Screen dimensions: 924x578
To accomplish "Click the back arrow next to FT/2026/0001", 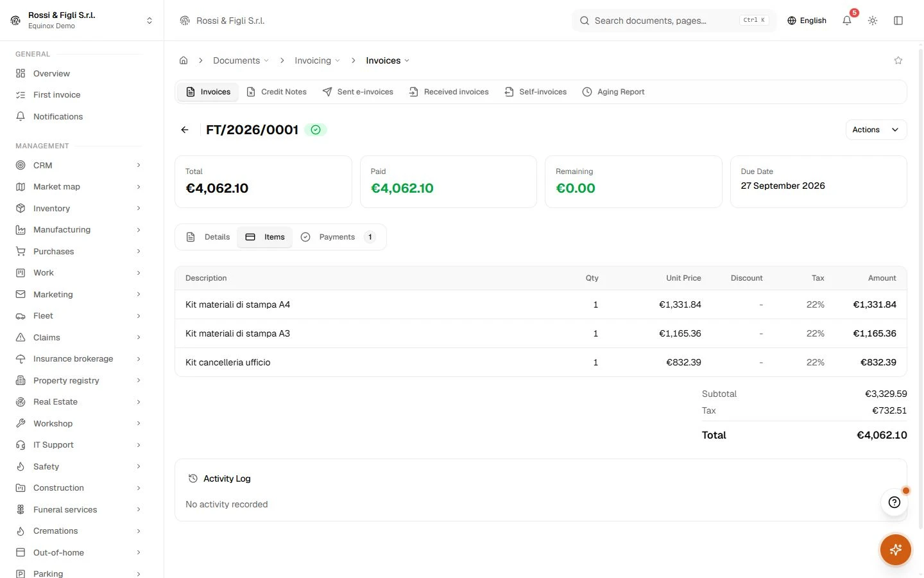I will pyautogui.click(x=185, y=130).
